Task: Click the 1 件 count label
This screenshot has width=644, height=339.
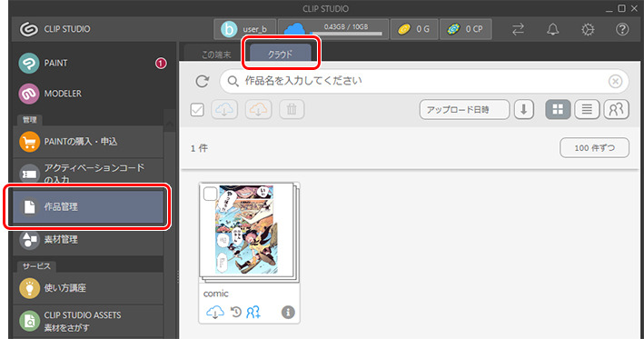Action: [x=199, y=148]
